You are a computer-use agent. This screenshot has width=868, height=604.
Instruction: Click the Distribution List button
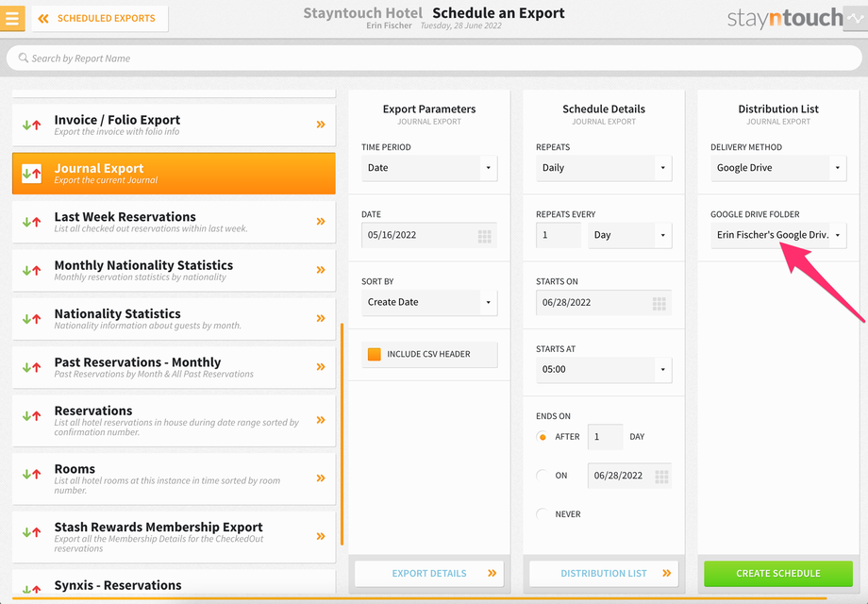point(604,574)
